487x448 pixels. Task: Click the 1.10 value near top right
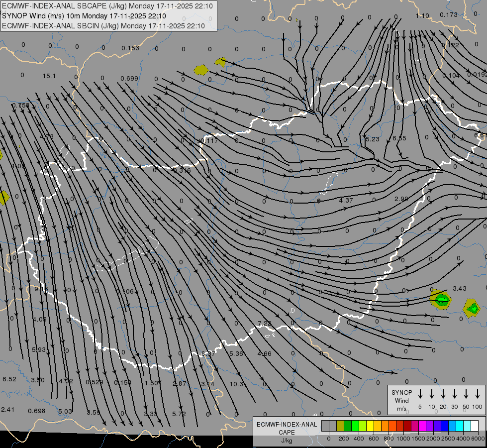coord(422,15)
